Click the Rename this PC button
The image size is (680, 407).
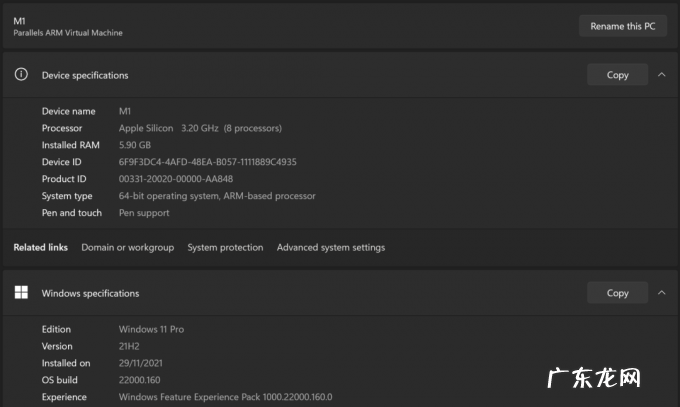coord(622,26)
